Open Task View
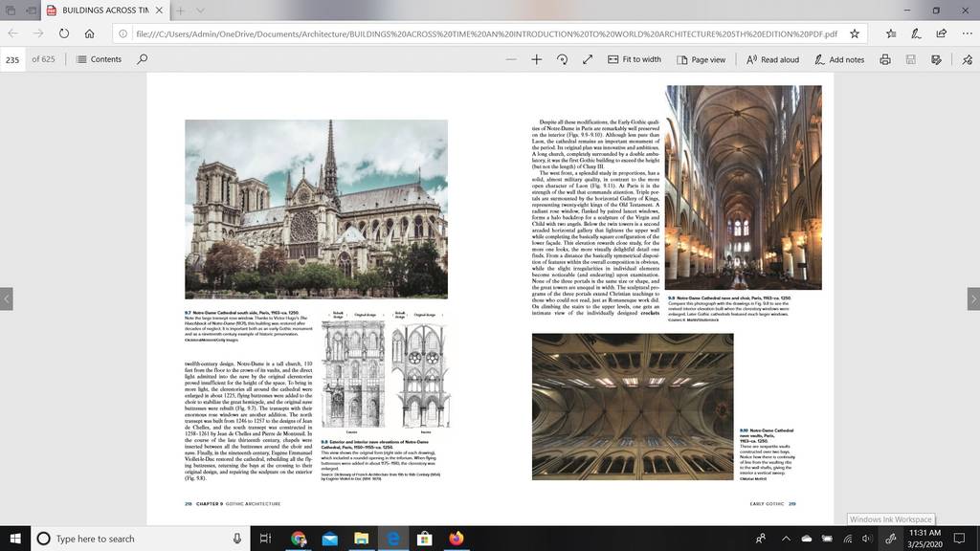Viewport: 980px width, 551px height. coord(265,539)
